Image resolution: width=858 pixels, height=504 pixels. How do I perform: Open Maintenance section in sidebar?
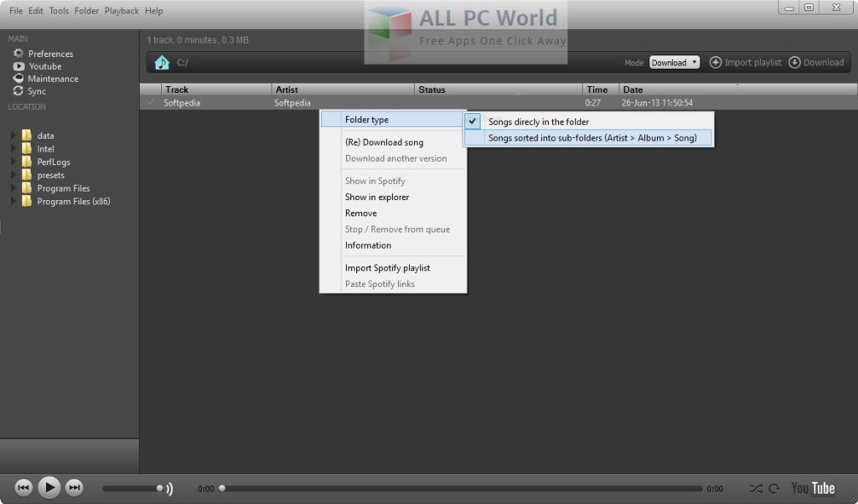click(53, 79)
